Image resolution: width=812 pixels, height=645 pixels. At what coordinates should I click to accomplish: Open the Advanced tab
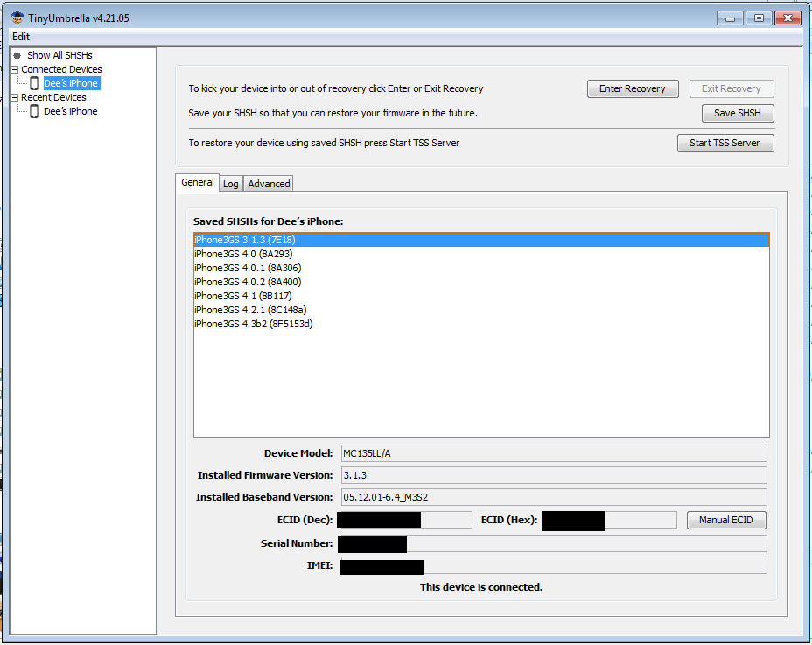(x=269, y=184)
